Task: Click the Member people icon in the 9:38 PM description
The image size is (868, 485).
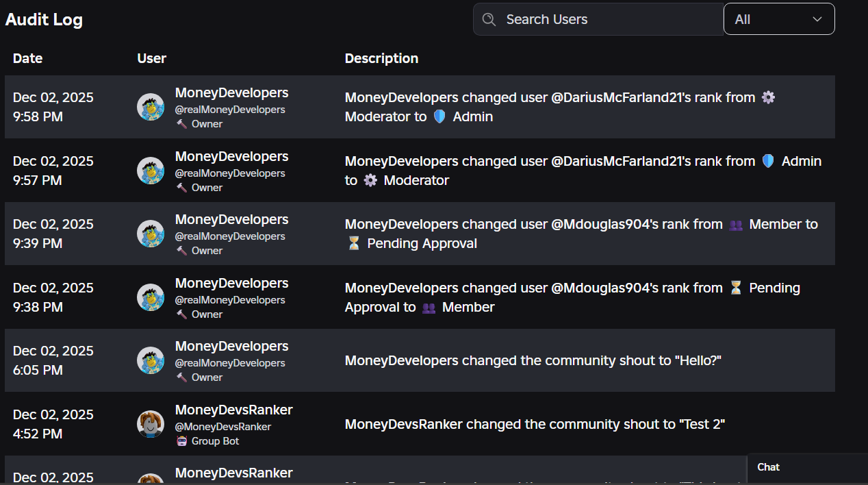Action: pyautogui.click(x=429, y=308)
